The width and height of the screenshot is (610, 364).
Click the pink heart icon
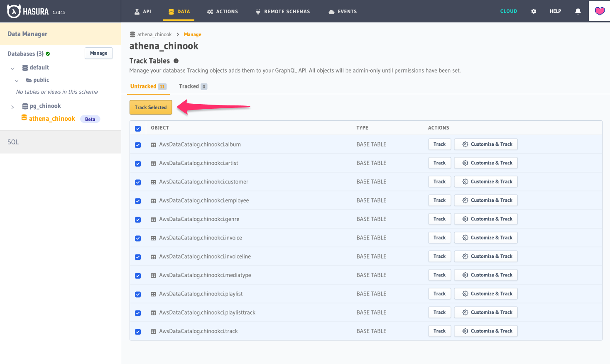coord(599,11)
